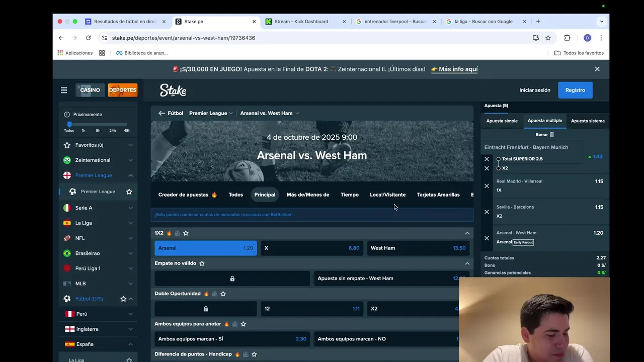Expand the Brasileirao sidebar section
Image resolution: width=644 pixels, height=362 pixels.
(x=130, y=253)
